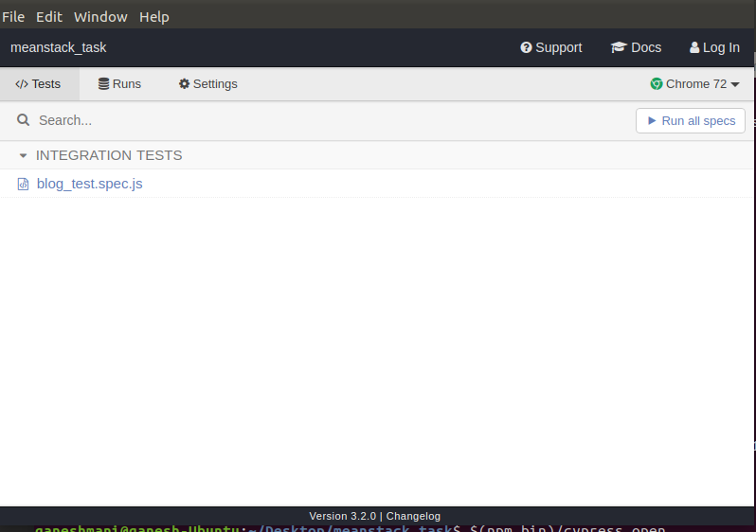Click the magnifying glass search icon

(24, 120)
